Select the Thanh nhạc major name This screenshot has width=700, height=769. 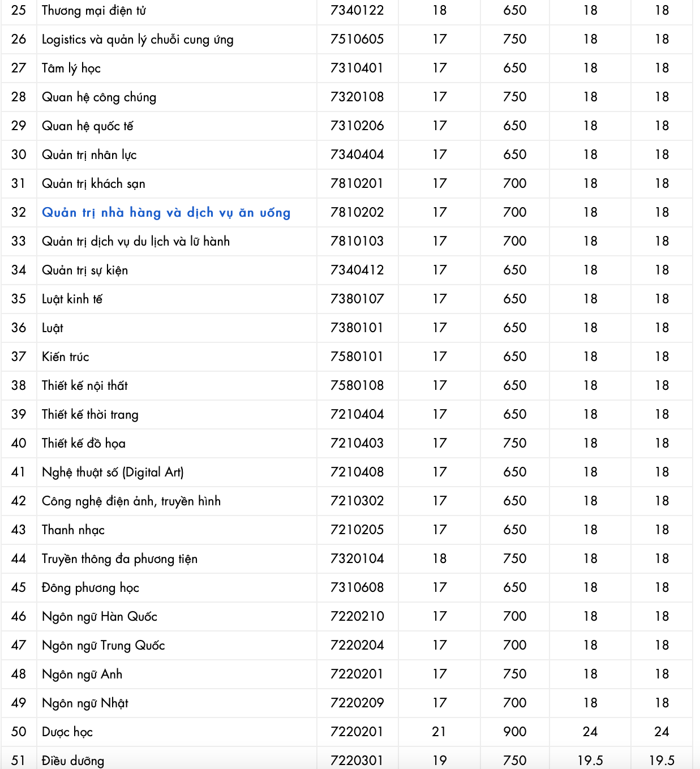[x=73, y=530]
